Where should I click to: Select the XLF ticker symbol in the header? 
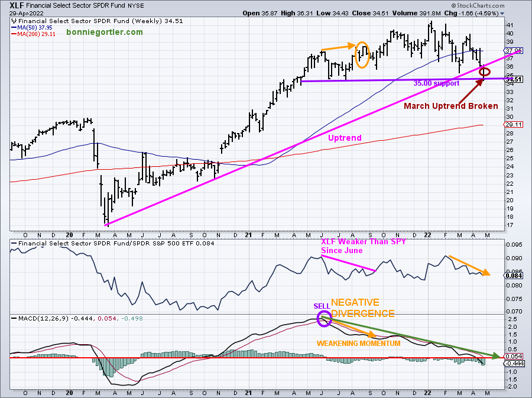[17, 5]
